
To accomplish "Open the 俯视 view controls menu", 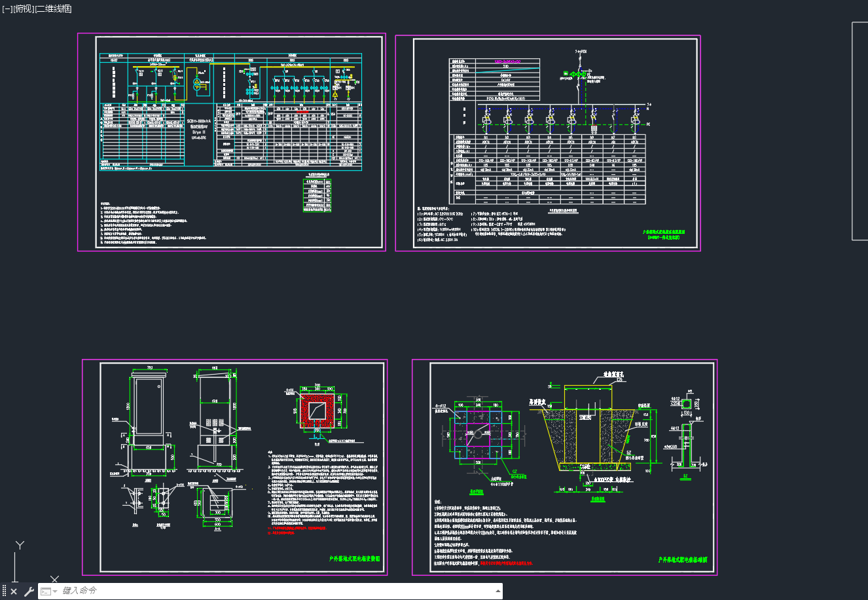I will (x=24, y=9).
